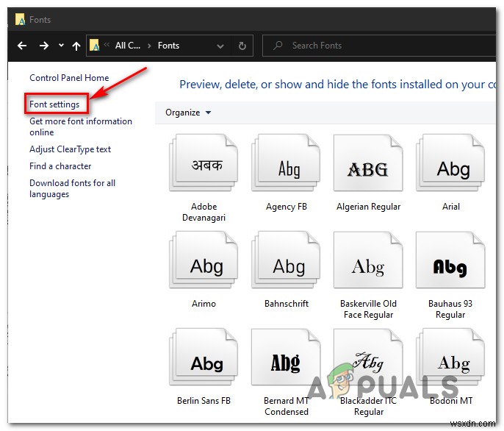504x431 pixels.
Task: Open the recent locations chevron
Action: [x=61, y=46]
